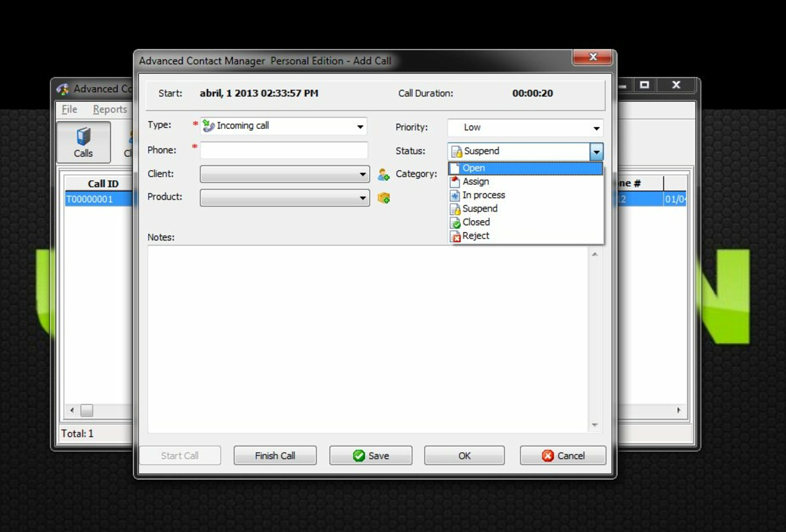The width and height of the screenshot is (786, 532).
Task: Open the Priority dropdown
Action: pyautogui.click(x=596, y=128)
